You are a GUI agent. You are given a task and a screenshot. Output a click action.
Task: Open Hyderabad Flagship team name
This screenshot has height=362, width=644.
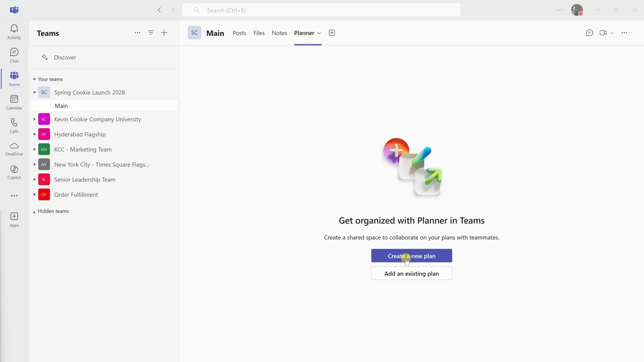click(x=80, y=134)
